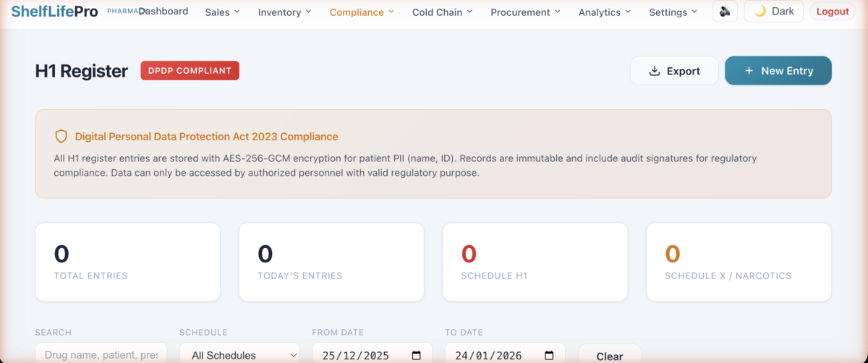The width and height of the screenshot is (868, 363).
Task: Click the sound icon button beside Dark
Action: [725, 12]
